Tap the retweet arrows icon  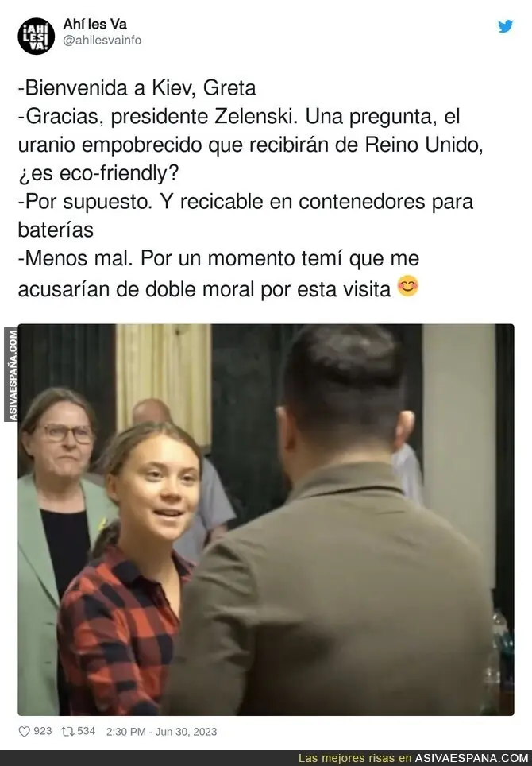67,731
